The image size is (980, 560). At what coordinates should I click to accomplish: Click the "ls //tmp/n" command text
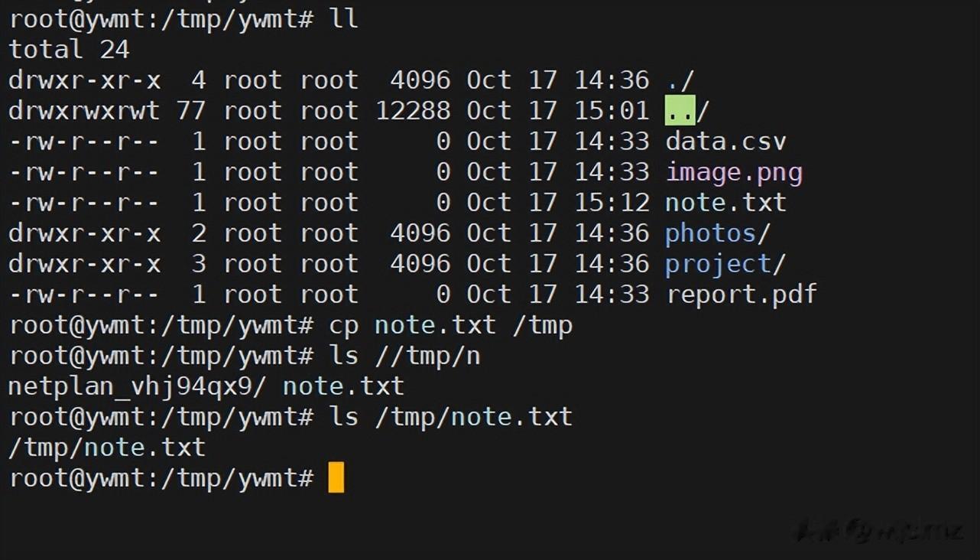click(x=404, y=356)
